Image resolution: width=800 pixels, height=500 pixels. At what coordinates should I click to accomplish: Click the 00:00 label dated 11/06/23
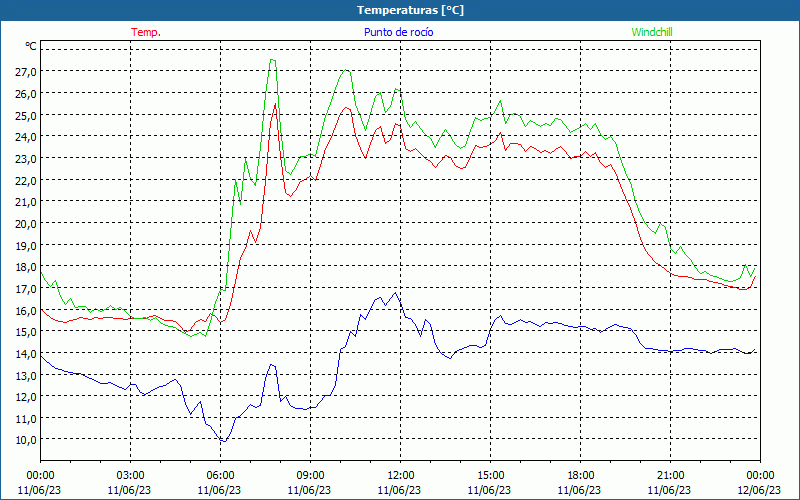tap(40, 475)
